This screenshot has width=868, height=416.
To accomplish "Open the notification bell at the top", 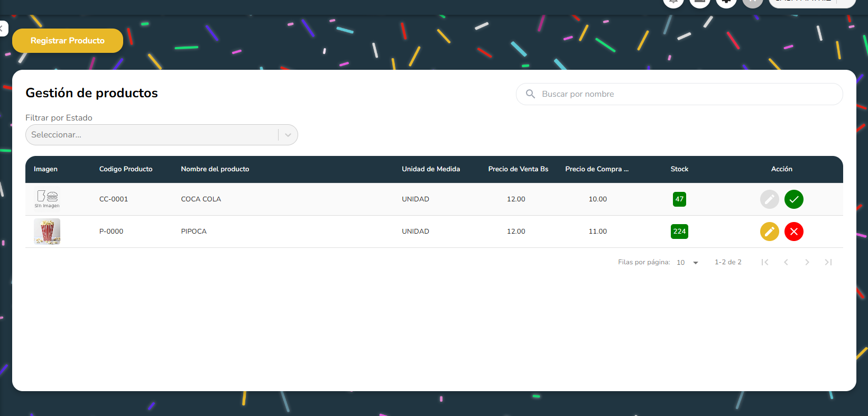I will pyautogui.click(x=673, y=2).
